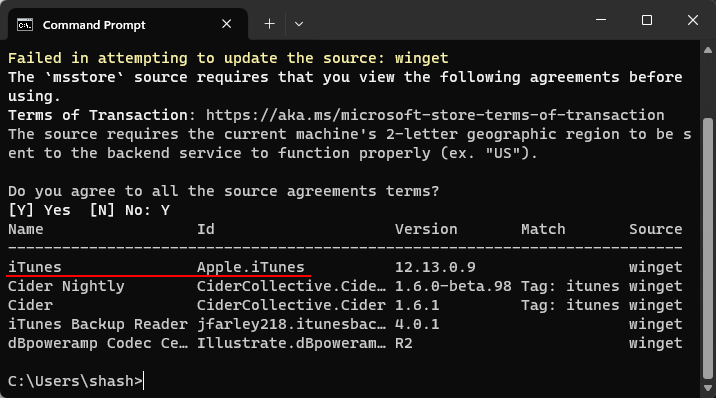Click the C:\Users\shash prompt line

[x=75, y=381]
